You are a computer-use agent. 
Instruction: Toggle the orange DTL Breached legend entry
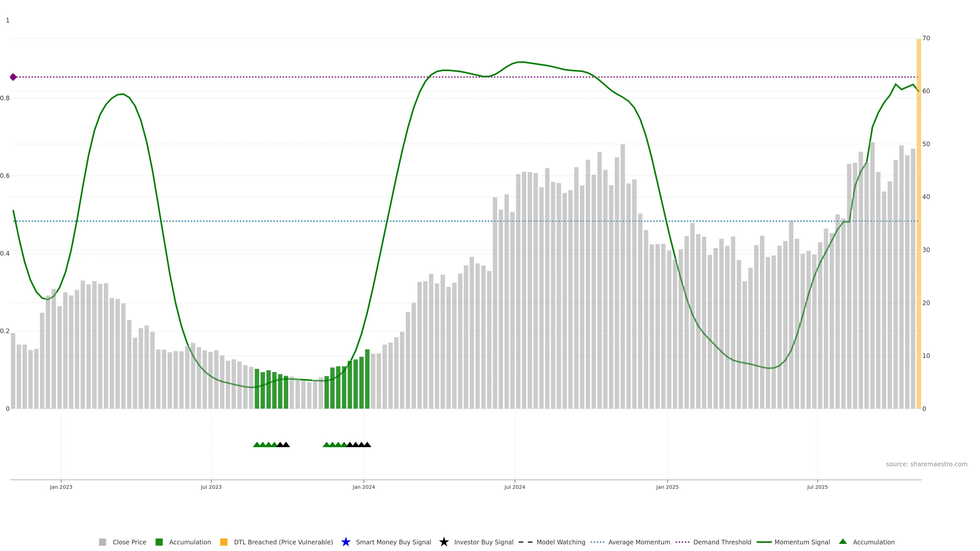pyautogui.click(x=224, y=542)
